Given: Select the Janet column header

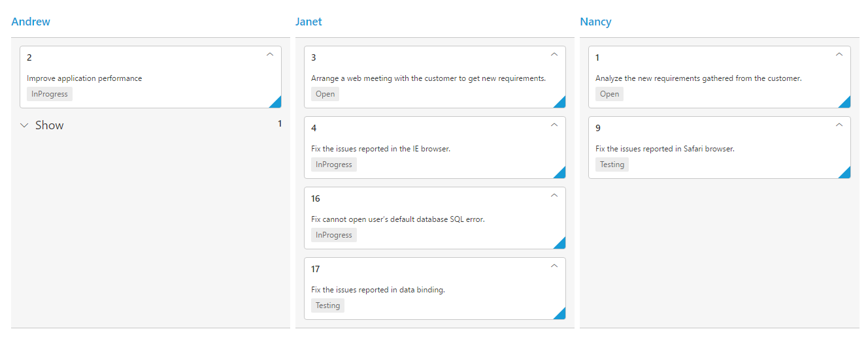Looking at the screenshot, I should [309, 22].
